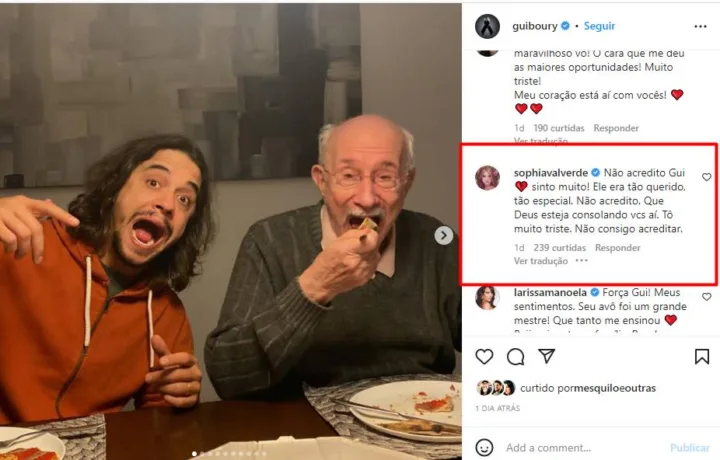This screenshot has width=720, height=460.
Task: Open the 239 curtidas likes list
Action: [558, 248]
